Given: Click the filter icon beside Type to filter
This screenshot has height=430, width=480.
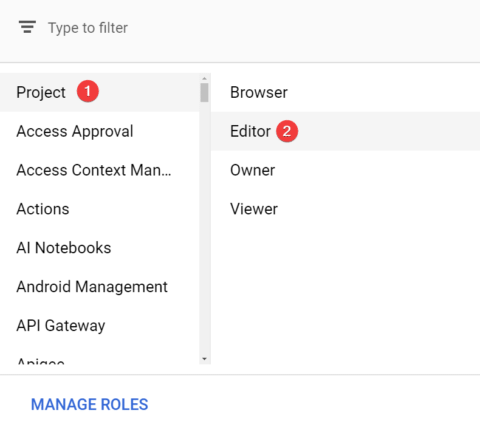Looking at the screenshot, I should point(27,27).
